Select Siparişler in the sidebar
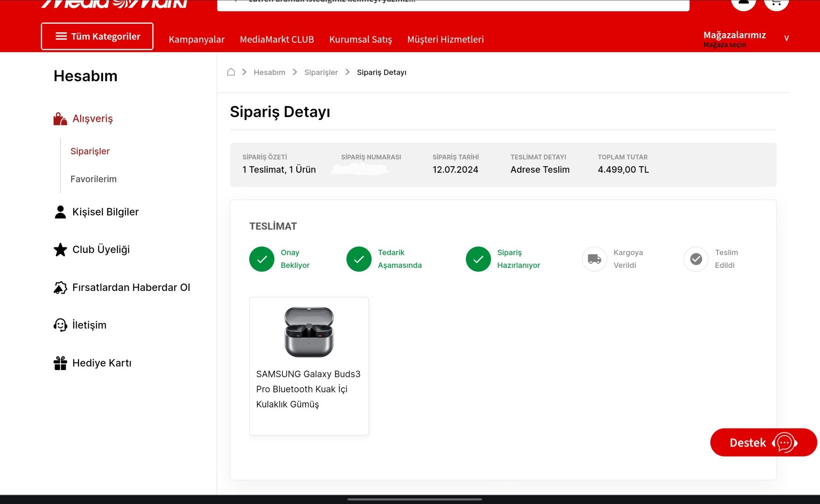 point(90,151)
